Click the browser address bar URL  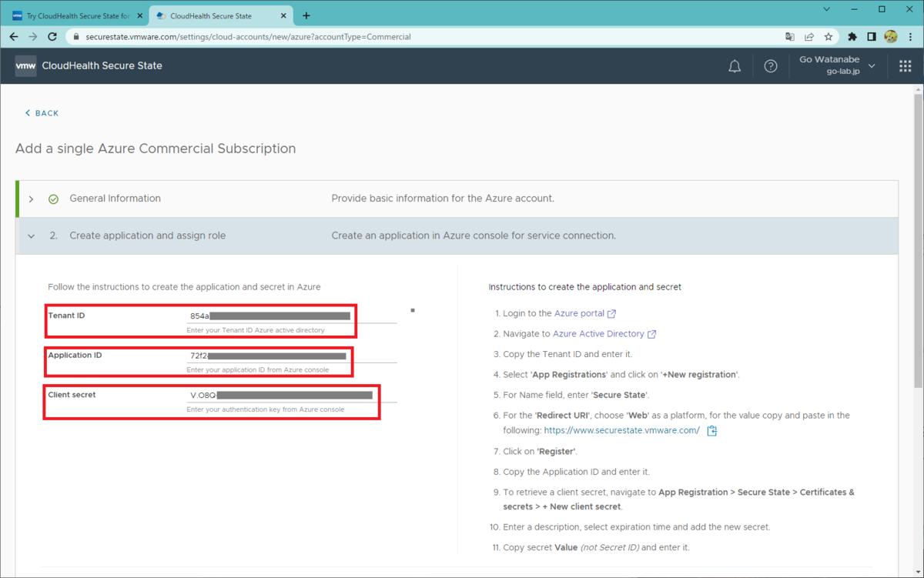(248, 36)
